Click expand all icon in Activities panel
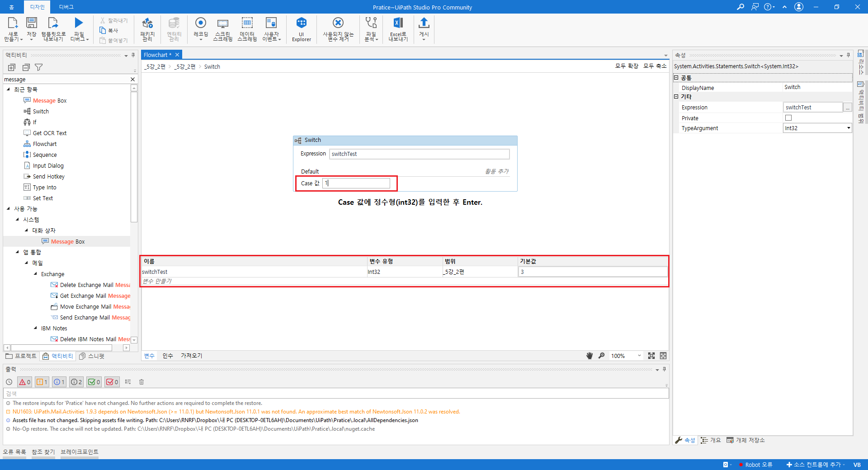Viewport: 868px width, 470px height. click(12, 67)
